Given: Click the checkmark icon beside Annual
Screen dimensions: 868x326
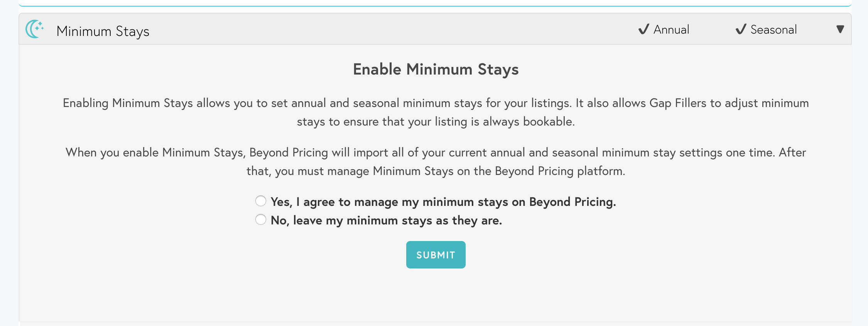Looking at the screenshot, I should click(643, 29).
